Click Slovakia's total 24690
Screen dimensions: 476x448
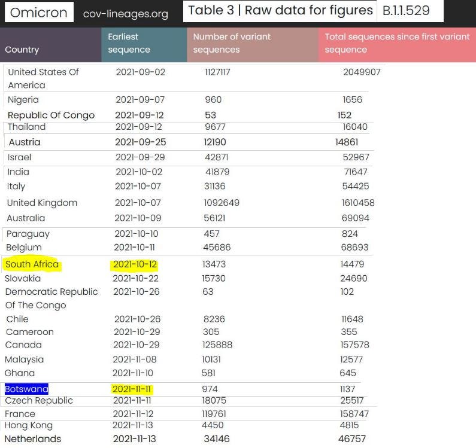354,279
